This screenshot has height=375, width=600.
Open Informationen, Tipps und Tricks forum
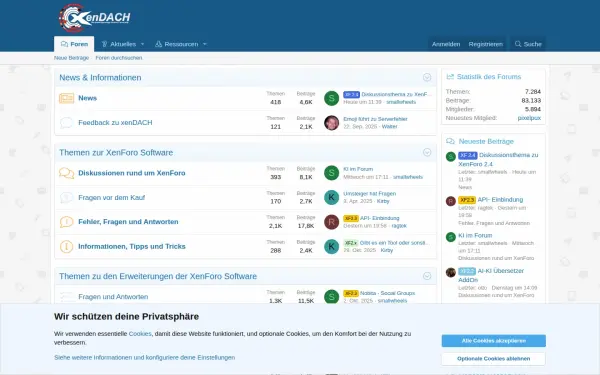pyautogui.click(x=132, y=246)
